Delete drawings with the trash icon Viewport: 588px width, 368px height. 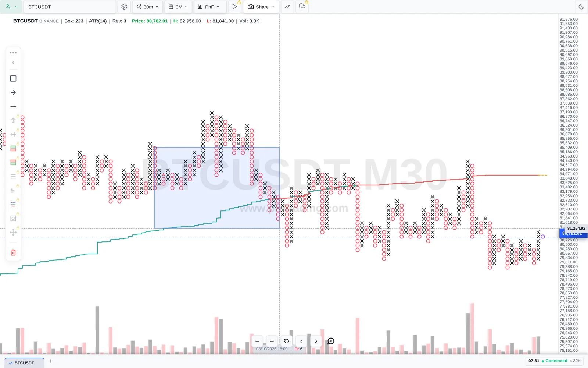tap(13, 252)
